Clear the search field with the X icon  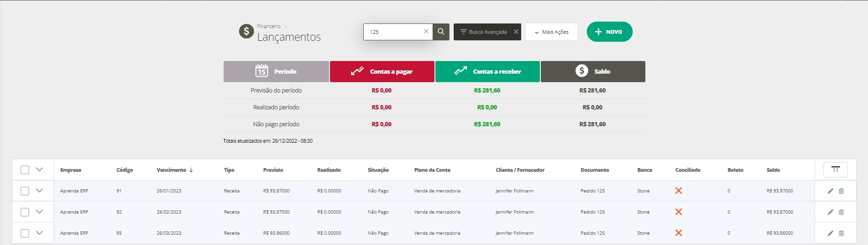click(426, 31)
